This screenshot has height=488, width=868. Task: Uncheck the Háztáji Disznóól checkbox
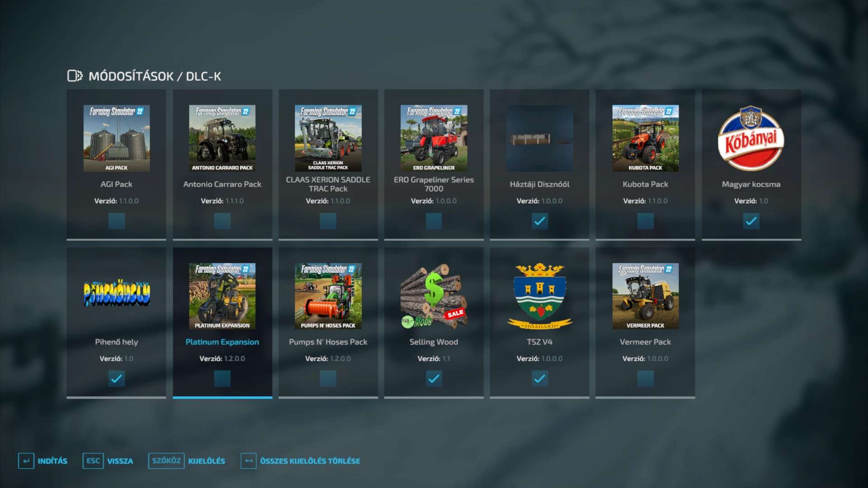tap(539, 221)
